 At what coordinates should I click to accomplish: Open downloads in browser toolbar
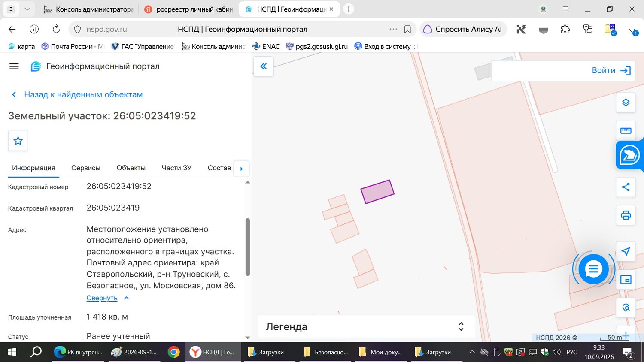632,29
